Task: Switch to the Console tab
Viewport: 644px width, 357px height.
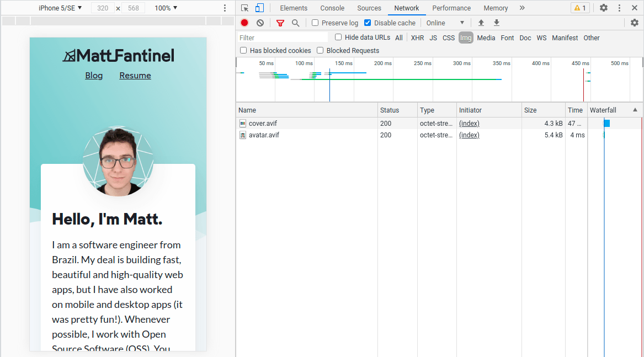Action: tap(332, 8)
